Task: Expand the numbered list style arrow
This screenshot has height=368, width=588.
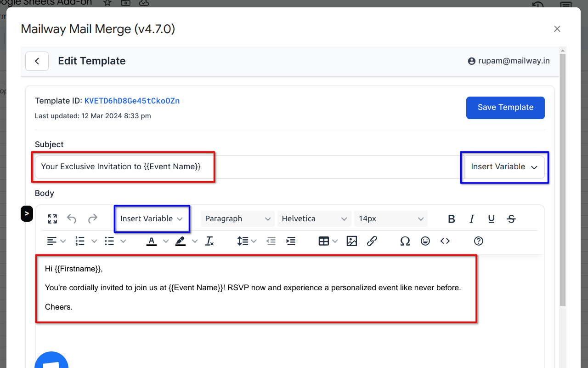Action: (x=94, y=241)
